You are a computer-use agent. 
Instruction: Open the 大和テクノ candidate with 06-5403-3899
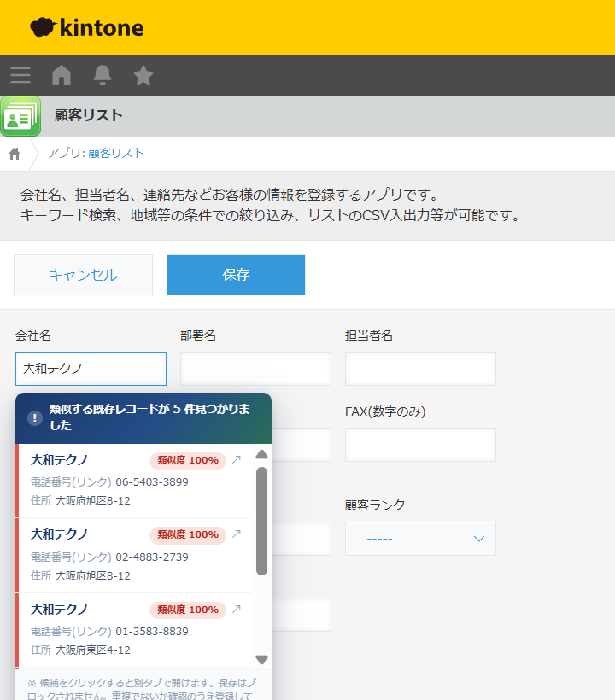click(134, 481)
